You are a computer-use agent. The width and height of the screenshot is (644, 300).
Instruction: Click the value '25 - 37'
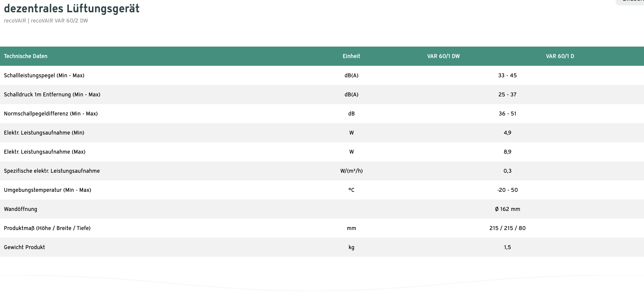click(x=507, y=95)
